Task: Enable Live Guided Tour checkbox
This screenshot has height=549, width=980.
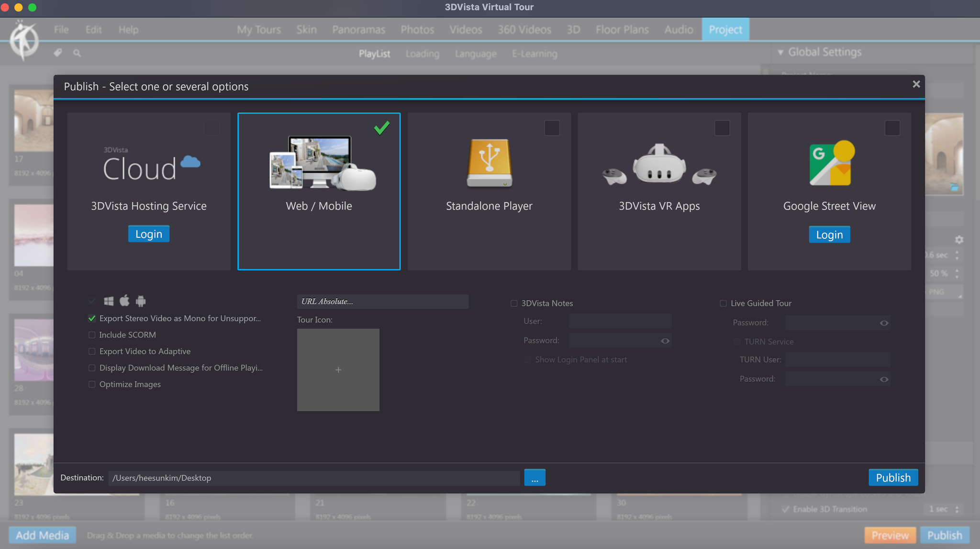Action: pos(723,303)
